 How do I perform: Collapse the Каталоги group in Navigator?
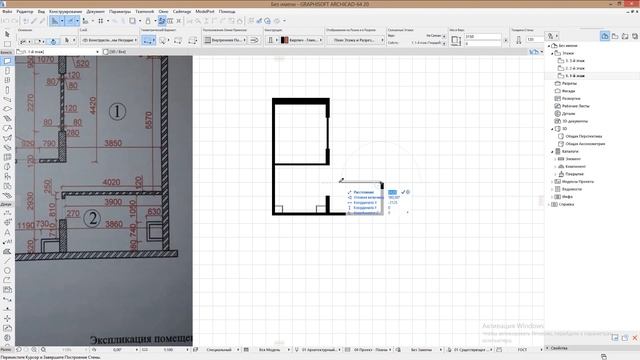(x=552, y=151)
